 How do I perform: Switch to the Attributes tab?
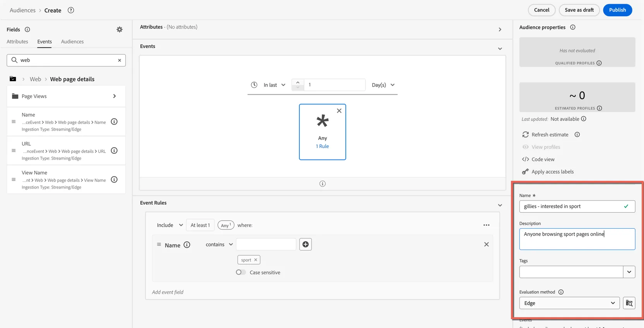click(x=17, y=41)
